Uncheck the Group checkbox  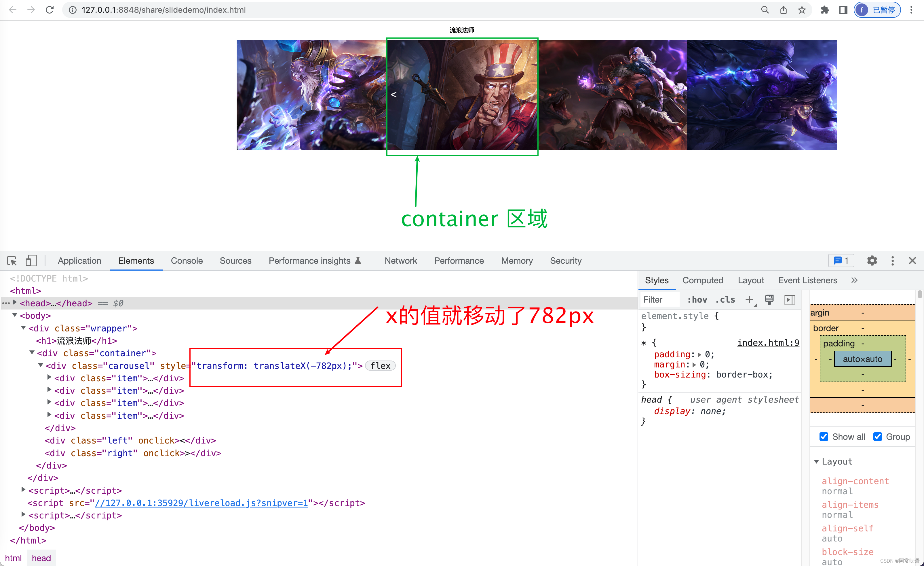coord(877,437)
